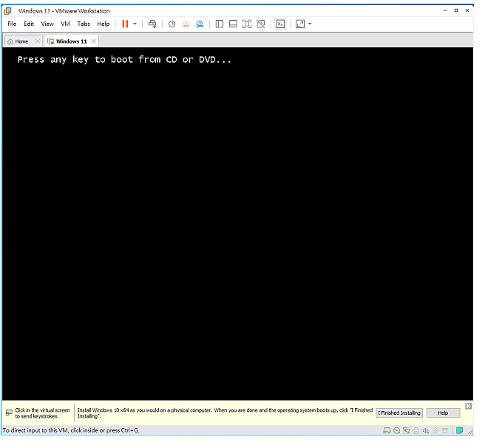Viewport: 485px width, 448px height.
Task: Enter full screen mode icon
Action: point(247,24)
